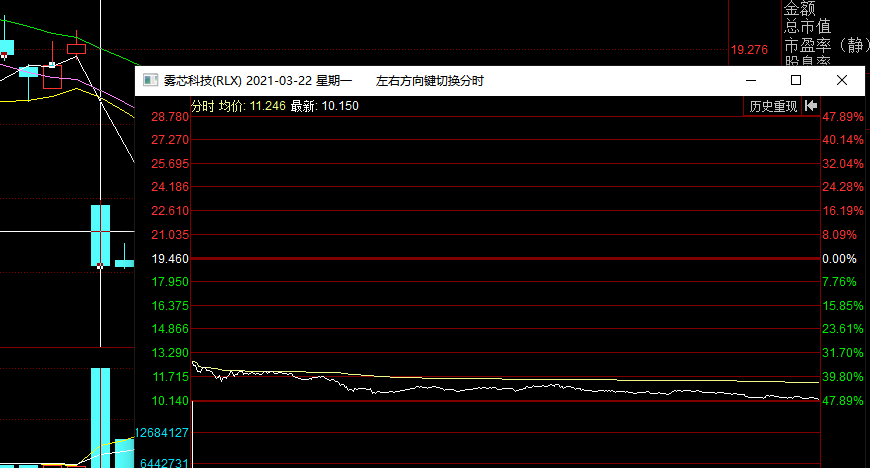Click the 28.780 top price axis label
The height and width of the screenshot is (468, 870).
(x=169, y=117)
